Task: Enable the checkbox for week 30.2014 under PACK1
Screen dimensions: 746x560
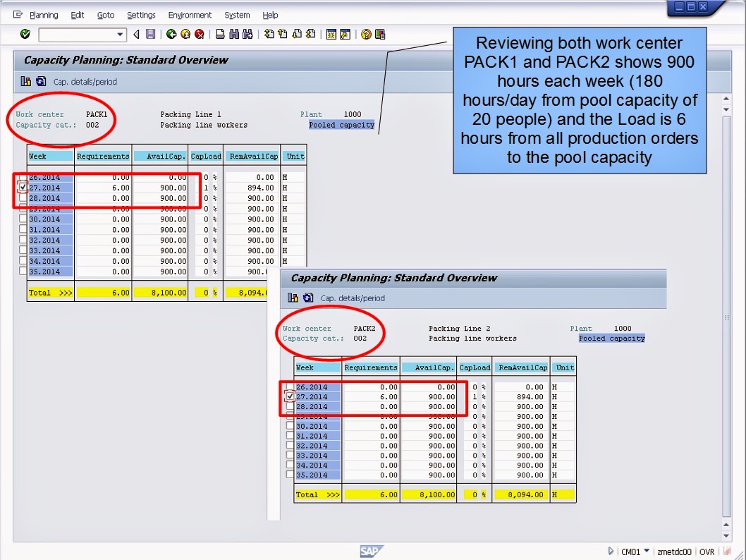Action: click(23, 219)
